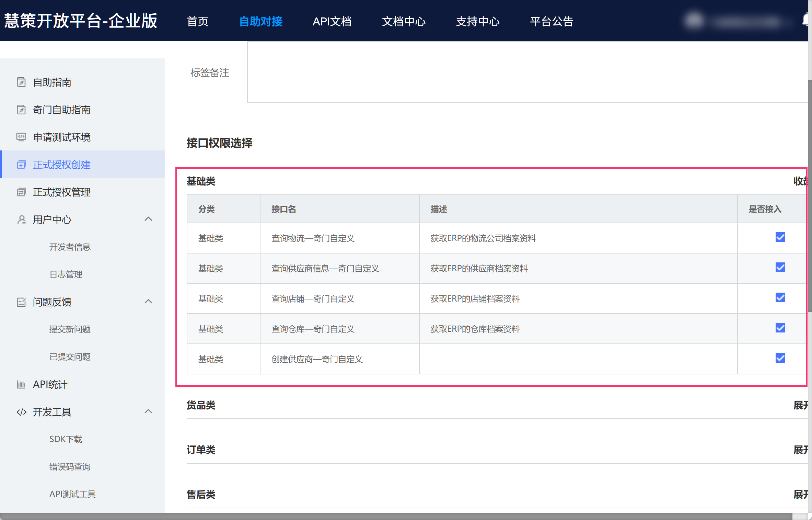The image size is (812, 520).
Task: Expand the 货品类 interface section
Action: (x=800, y=405)
